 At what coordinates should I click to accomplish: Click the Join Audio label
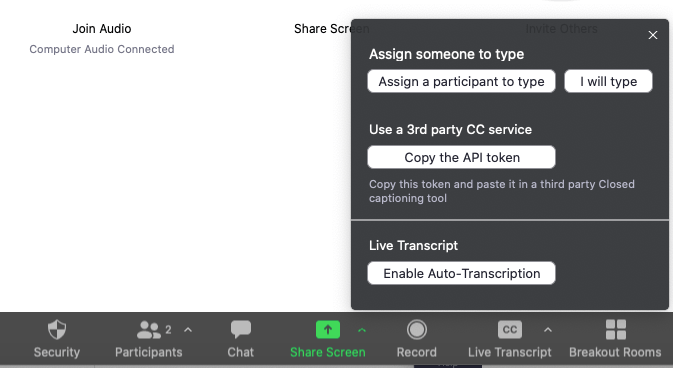(102, 29)
